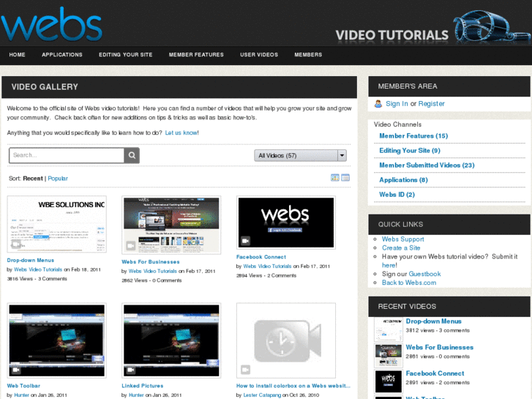Open the Web Toolbar video thumbnail
Image resolution: width=532 pixels, height=399 pixels.
[x=56, y=340]
